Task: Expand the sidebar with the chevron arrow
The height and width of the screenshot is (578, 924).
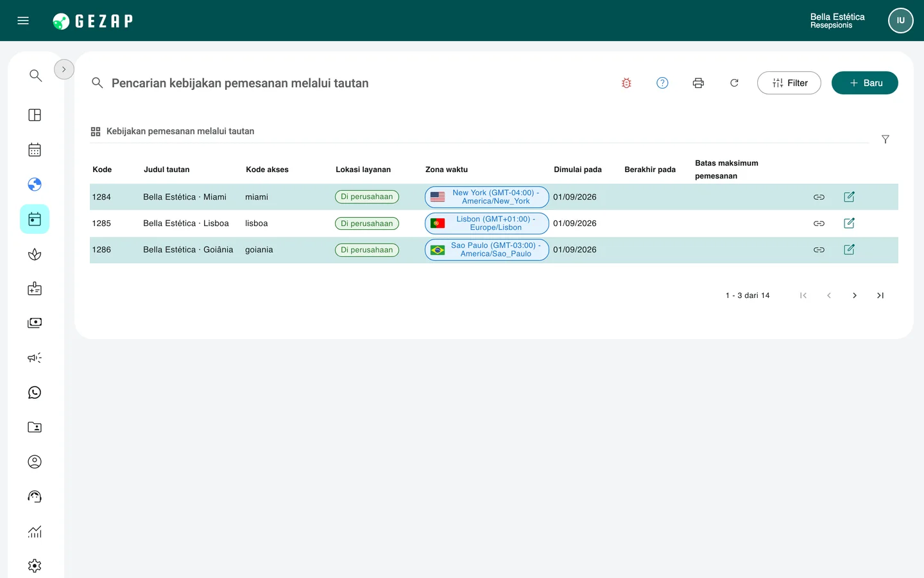Action: pyautogui.click(x=64, y=69)
